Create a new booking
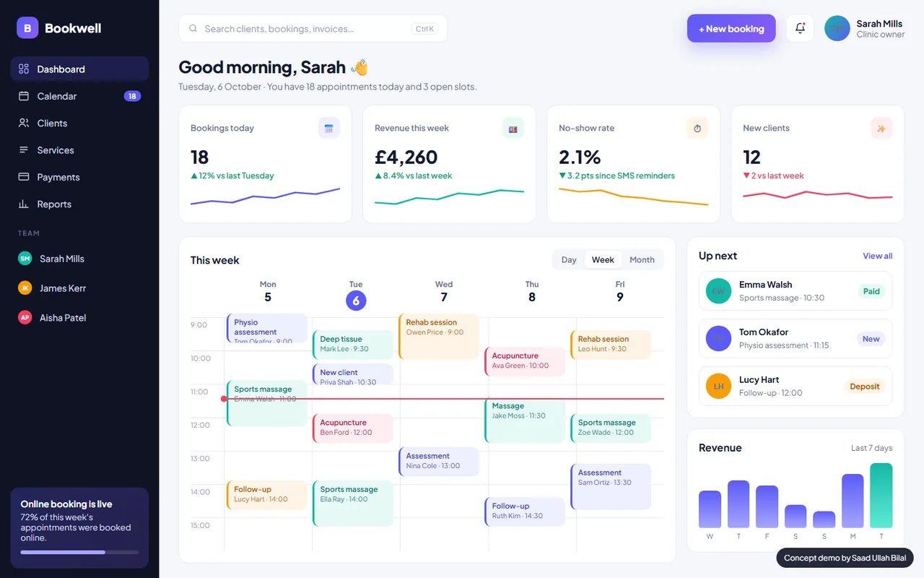The image size is (924, 578). 731,28
